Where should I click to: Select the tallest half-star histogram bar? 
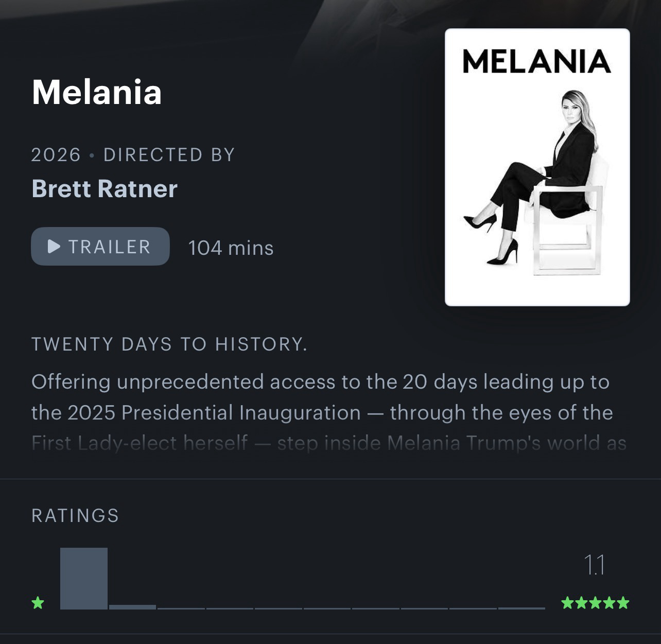click(x=84, y=578)
